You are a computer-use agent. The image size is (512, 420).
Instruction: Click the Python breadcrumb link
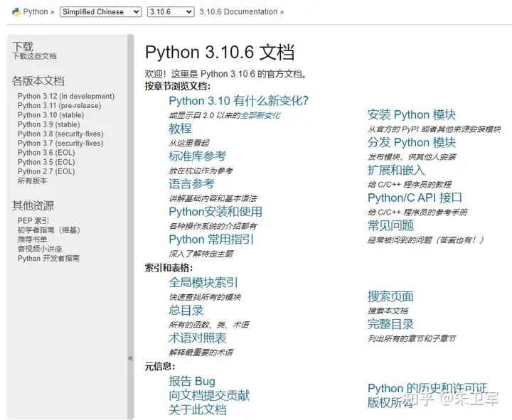point(36,12)
